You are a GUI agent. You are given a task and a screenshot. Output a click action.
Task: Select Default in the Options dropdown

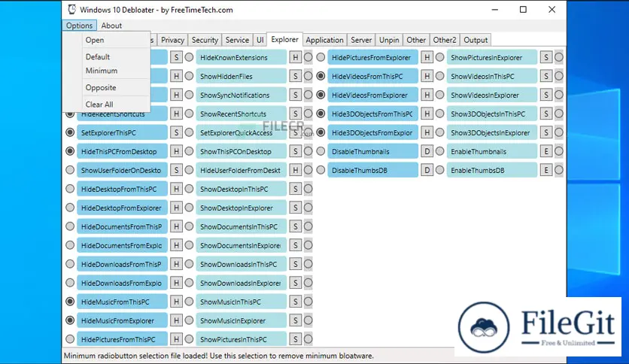(98, 57)
